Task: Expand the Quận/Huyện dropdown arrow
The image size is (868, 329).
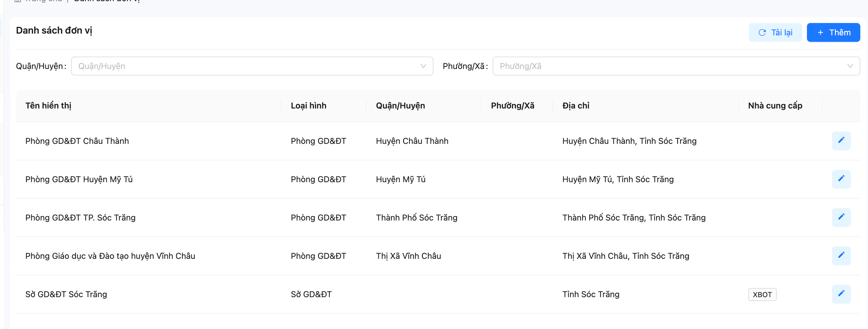Action: [x=423, y=66]
